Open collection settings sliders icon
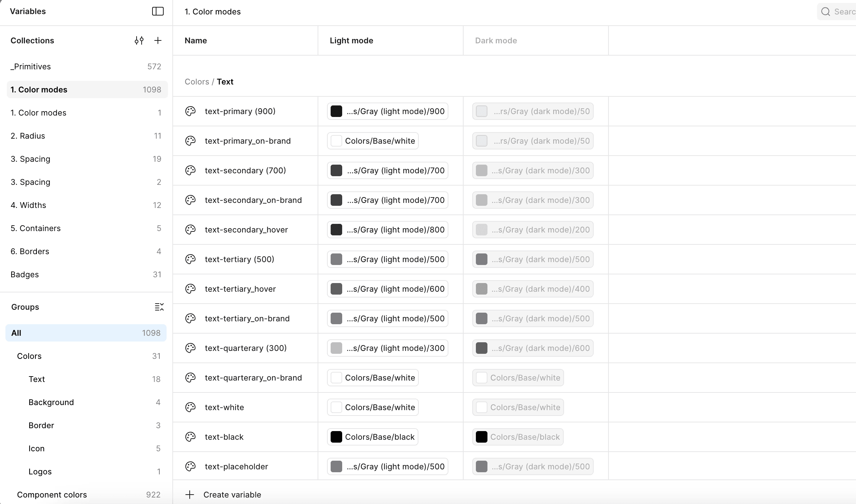The height and width of the screenshot is (504, 856). tap(139, 40)
